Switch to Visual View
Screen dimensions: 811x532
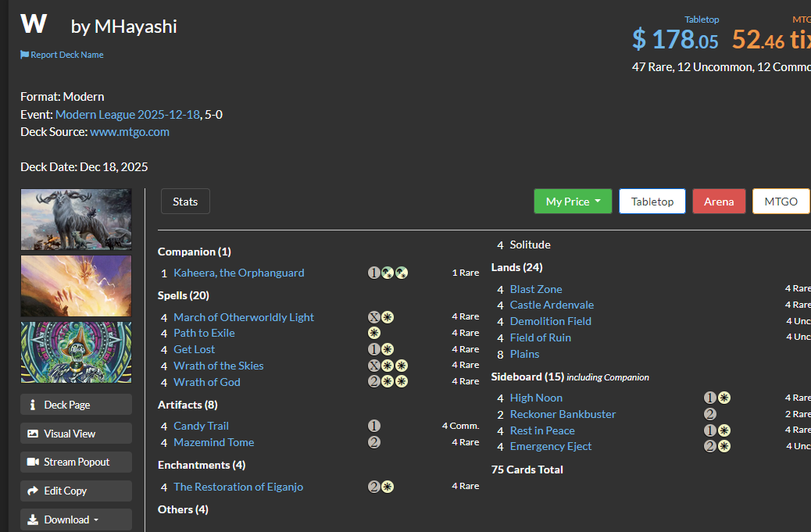tap(76, 434)
